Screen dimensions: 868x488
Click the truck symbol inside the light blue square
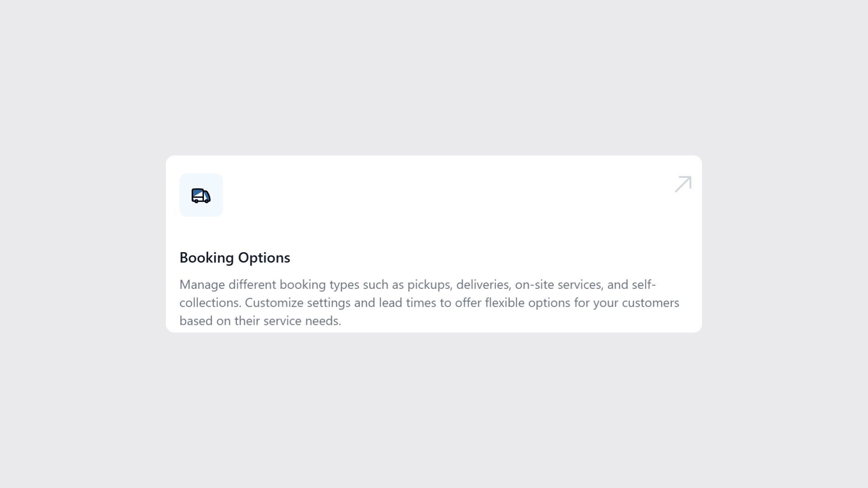coord(201,195)
